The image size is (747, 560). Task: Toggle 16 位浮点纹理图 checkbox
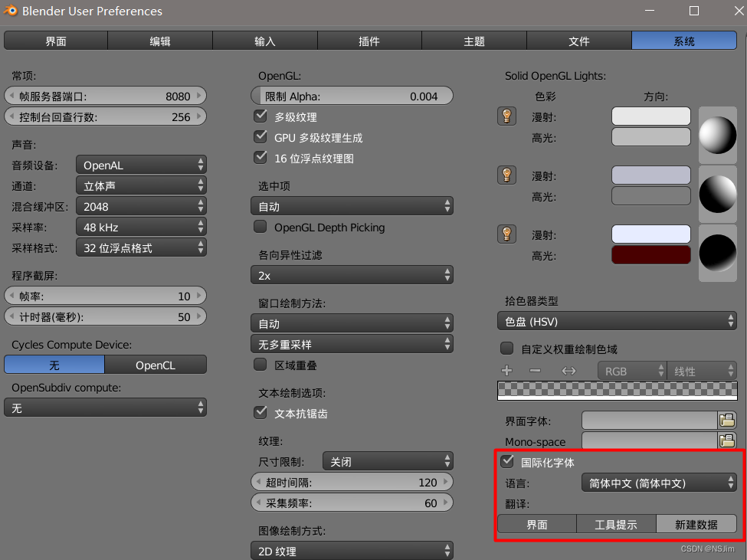coord(260,157)
